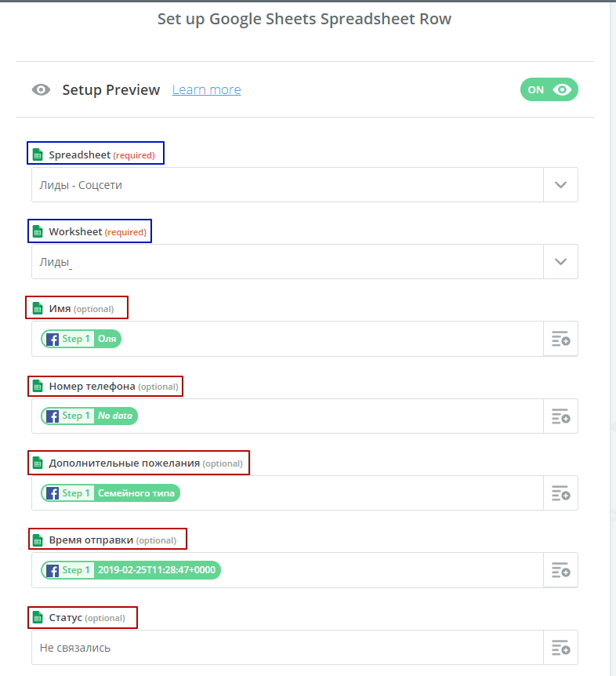The height and width of the screenshot is (676, 616).
Task: Open the Лиды - Соцсети spreadsheet selector
Action: (x=288, y=185)
